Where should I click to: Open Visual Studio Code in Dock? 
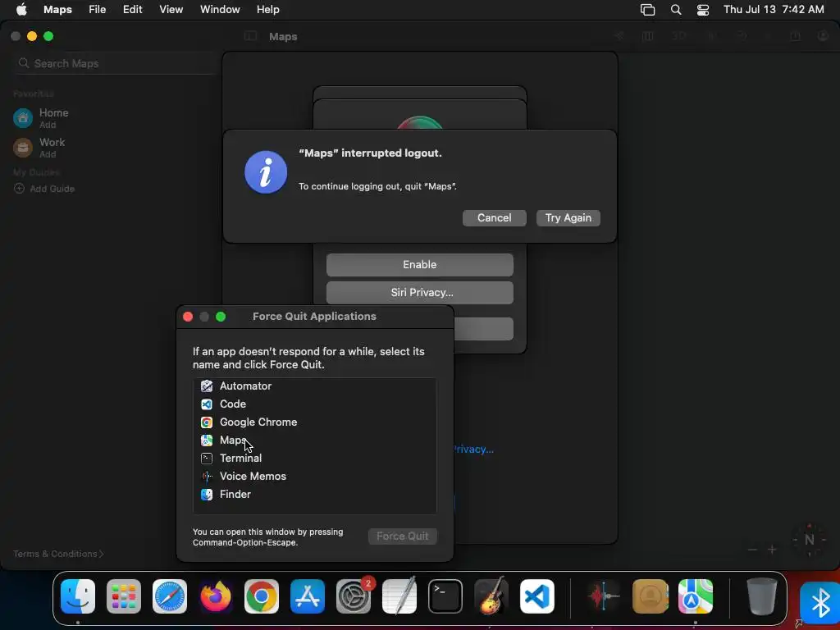[537, 596]
